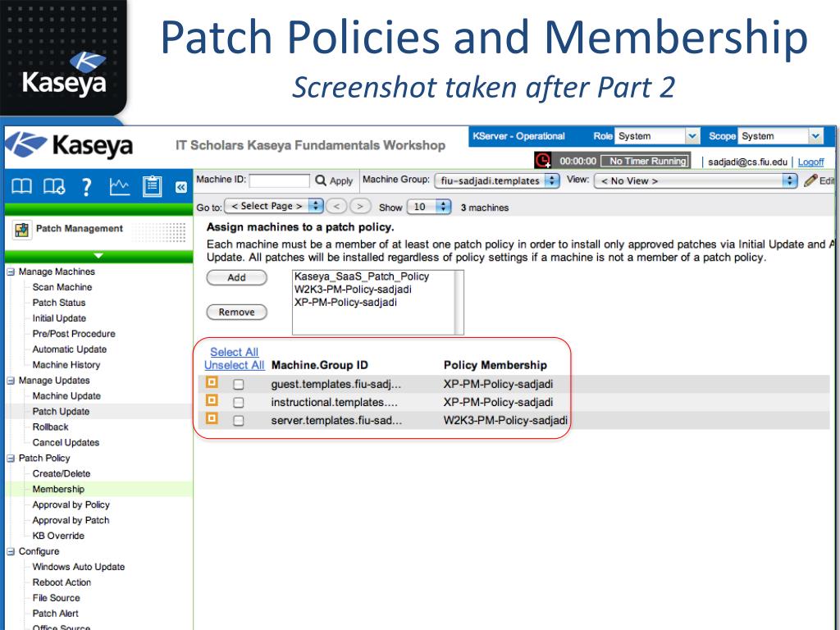
Task: Open Reboot Action in the sidebar
Action: click(62, 582)
